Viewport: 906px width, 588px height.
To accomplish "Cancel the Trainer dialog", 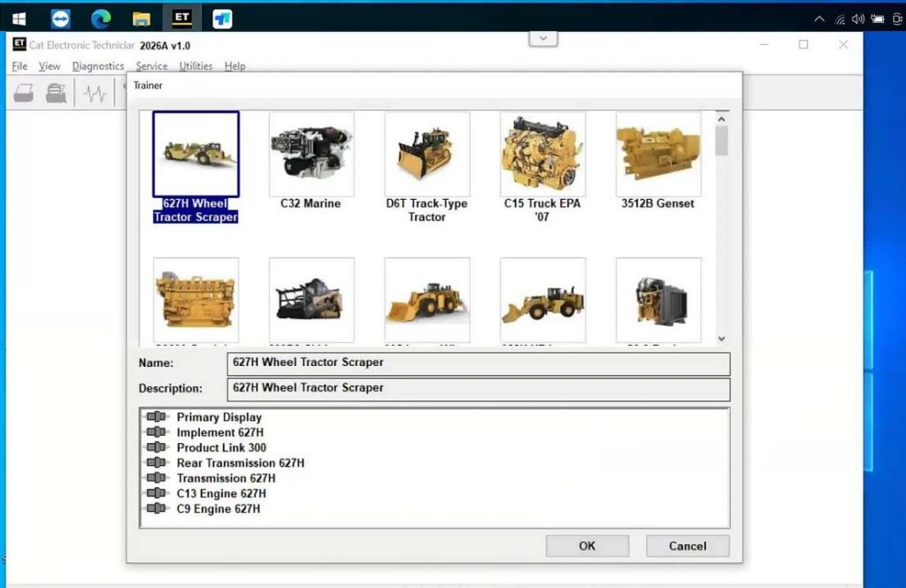I will coord(687,546).
